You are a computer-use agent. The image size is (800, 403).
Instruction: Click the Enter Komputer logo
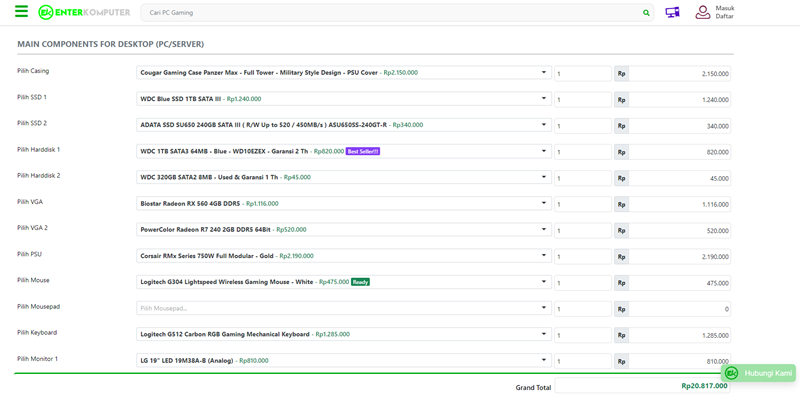pyautogui.click(x=84, y=13)
